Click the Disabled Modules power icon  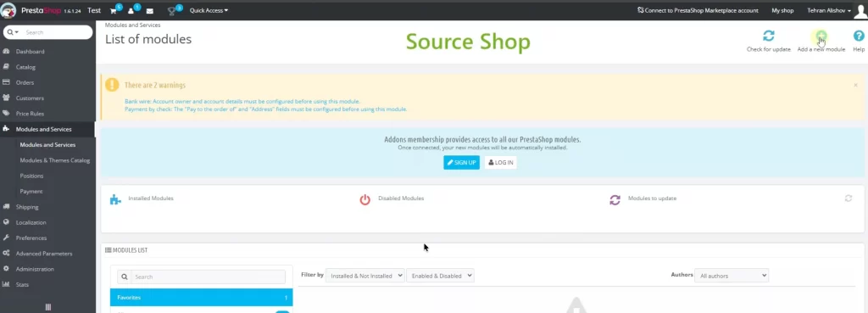click(364, 200)
